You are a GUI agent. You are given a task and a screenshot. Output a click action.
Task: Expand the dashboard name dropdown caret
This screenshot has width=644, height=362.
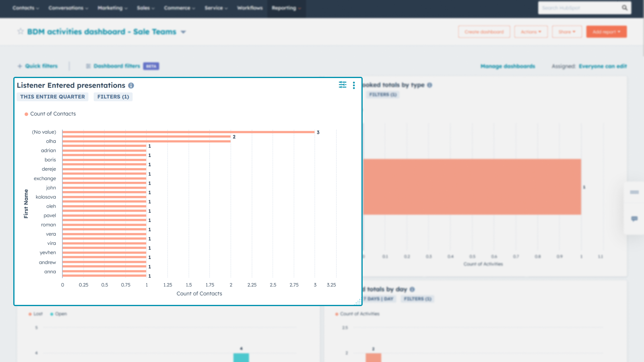(x=183, y=32)
